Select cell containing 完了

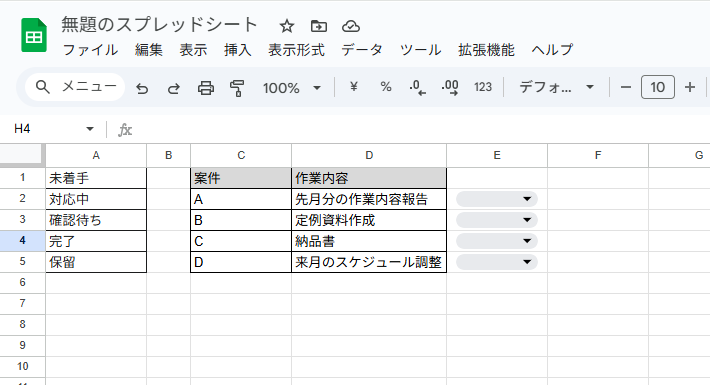tap(96, 241)
